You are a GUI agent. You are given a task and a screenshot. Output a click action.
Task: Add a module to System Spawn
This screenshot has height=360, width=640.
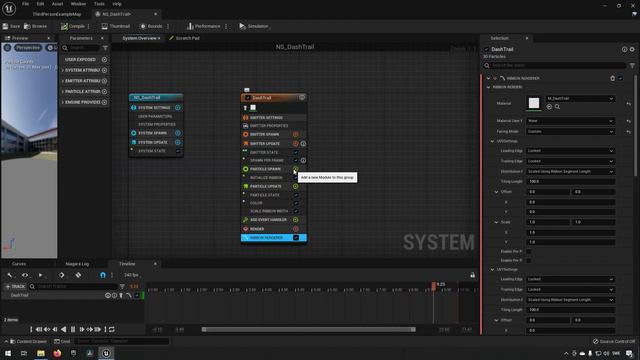(x=178, y=133)
